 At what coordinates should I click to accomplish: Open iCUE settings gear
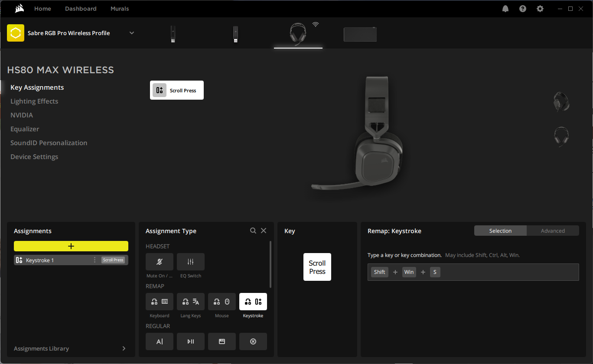(x=540, y=9)
